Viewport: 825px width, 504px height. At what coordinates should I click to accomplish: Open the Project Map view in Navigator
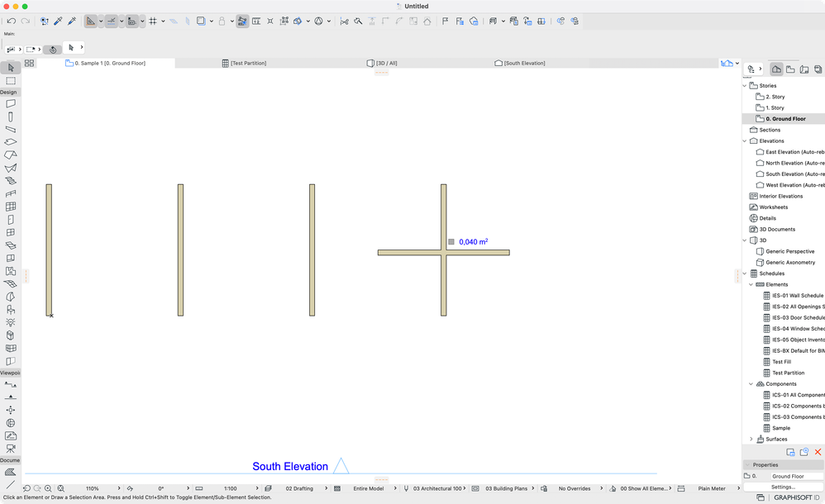tap(776, 69)
